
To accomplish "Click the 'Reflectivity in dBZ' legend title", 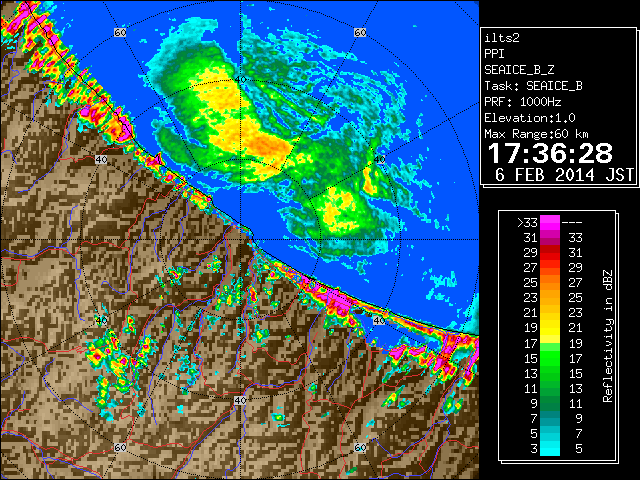I will tap(607, 336).
